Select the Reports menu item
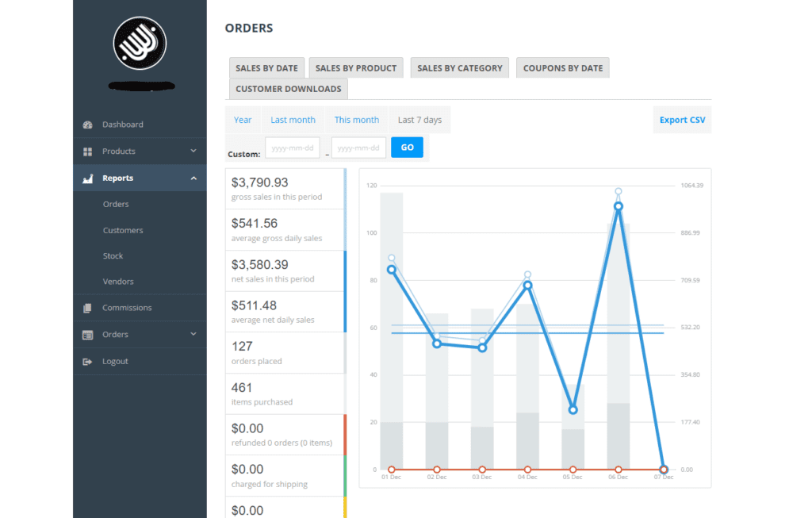812x518 pixels. (140, 178)
